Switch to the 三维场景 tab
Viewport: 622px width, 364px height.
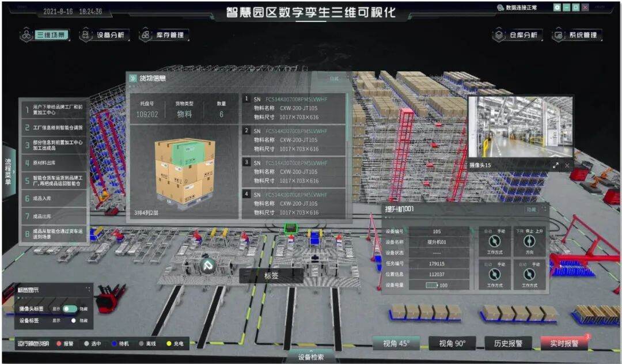click(x=52, y=34)
